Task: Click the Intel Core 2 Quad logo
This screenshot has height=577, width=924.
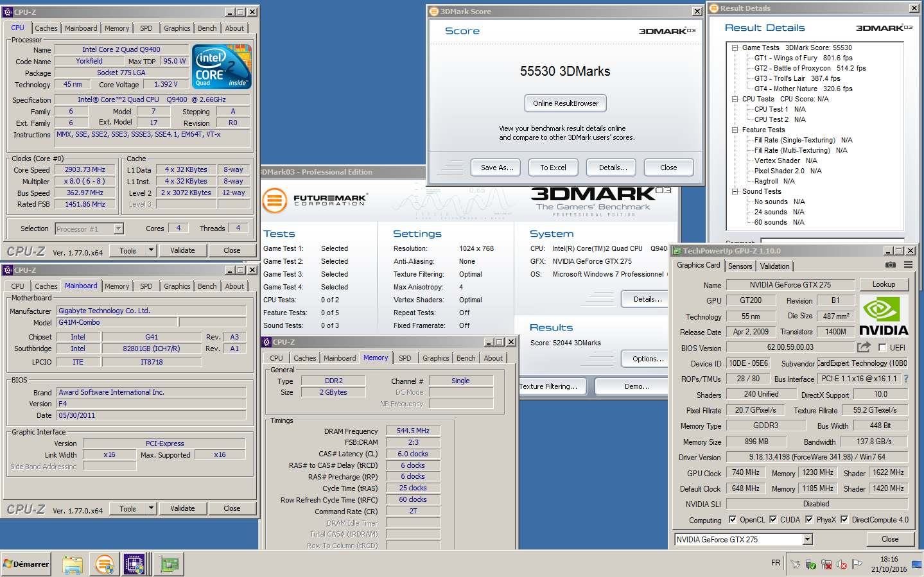Action: pyautogui.click(x=222, y=67)
